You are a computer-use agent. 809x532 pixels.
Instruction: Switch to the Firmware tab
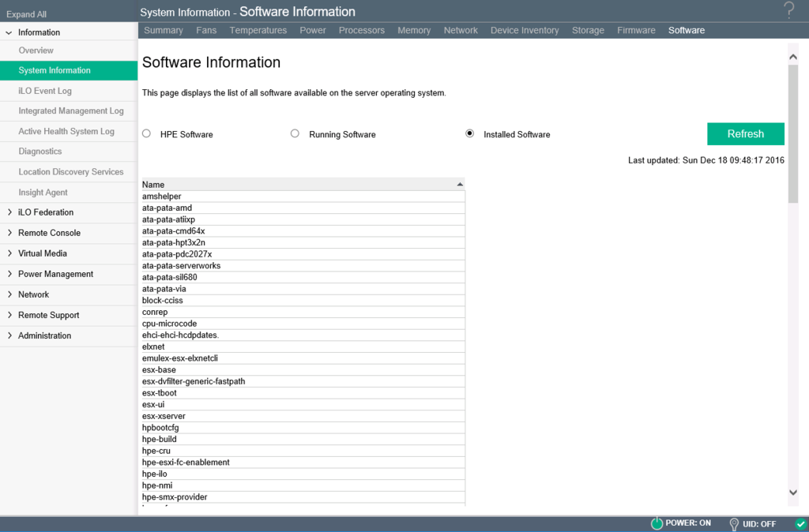636,30
